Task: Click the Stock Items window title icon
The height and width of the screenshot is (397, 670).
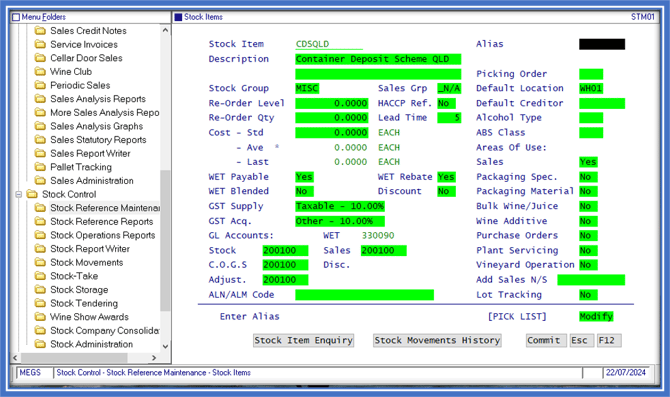Action: (x=178, y=17)
